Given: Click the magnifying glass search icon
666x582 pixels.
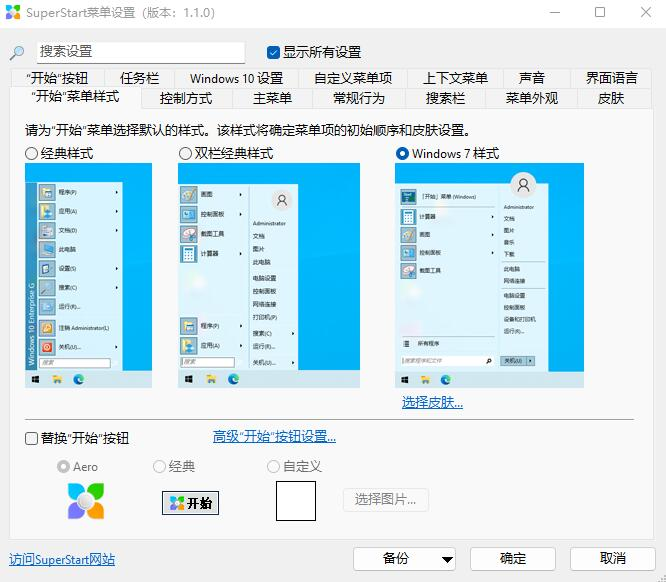Looking at the screenshot, I should pos(17,53).
